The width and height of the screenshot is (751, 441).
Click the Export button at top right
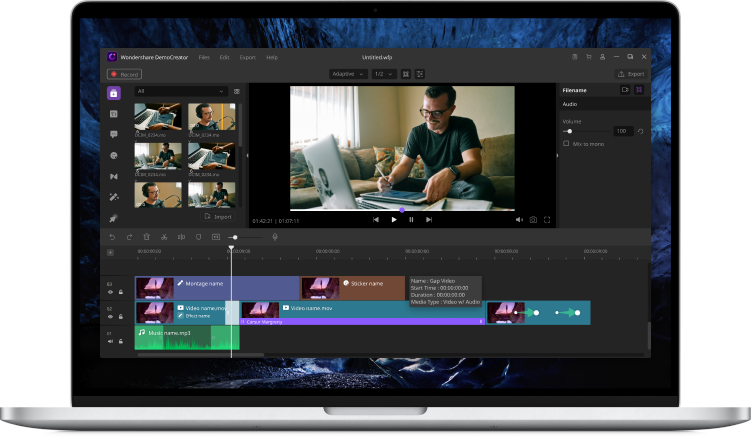[x=631, y=74]
